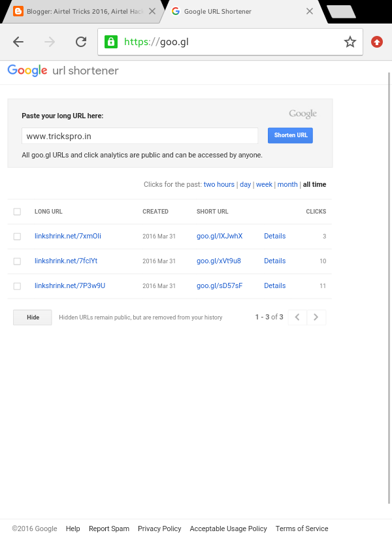This screenshot has width=392, height=537.
Task: Click the previous page chevron
Action: 297,317
